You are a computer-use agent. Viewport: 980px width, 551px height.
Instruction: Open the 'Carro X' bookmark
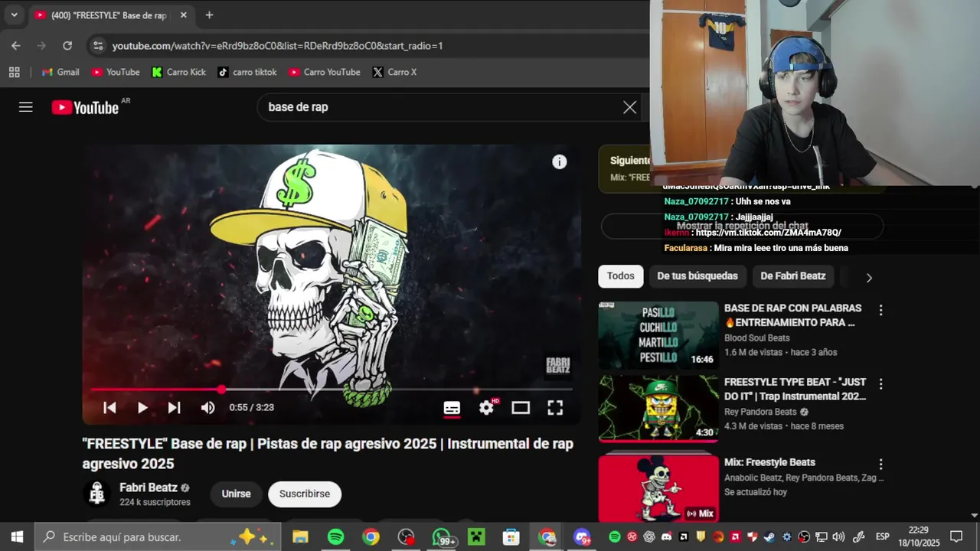[394, 72]
